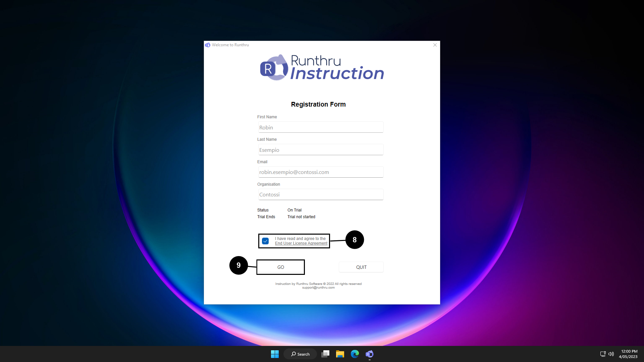Click into the First Name field
The width and height of the screenshot is (644, 362).
tap(321, 127)
